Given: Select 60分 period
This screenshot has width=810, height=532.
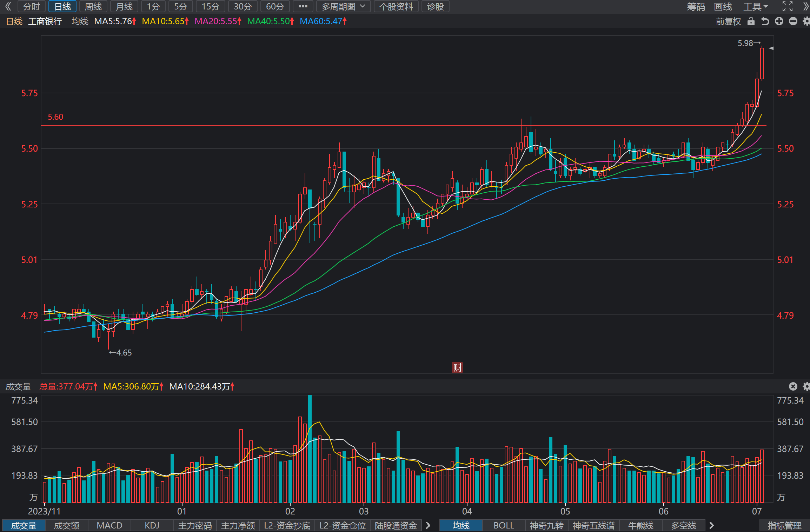Looking at the screenshot, I should (x=275, y=6).
